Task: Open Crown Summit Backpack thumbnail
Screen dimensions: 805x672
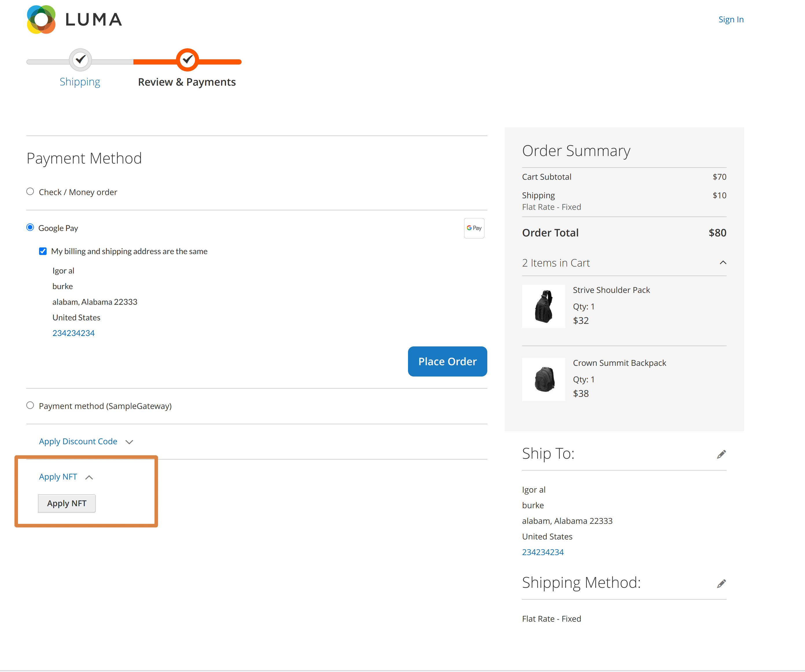Action: (543, 379)
